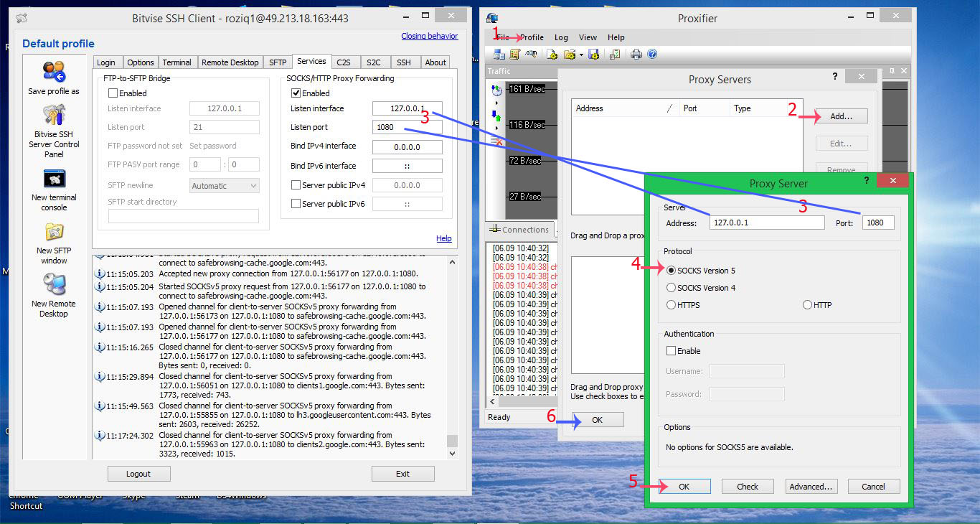Open Name Resolution (.com) toolbar icon
980x524 pixels.
(531, 54)
